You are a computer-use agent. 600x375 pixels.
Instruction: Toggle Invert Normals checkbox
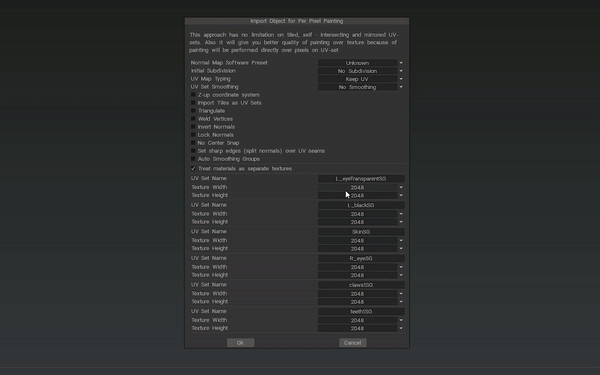pyautogui.click(x=193, y=127)
